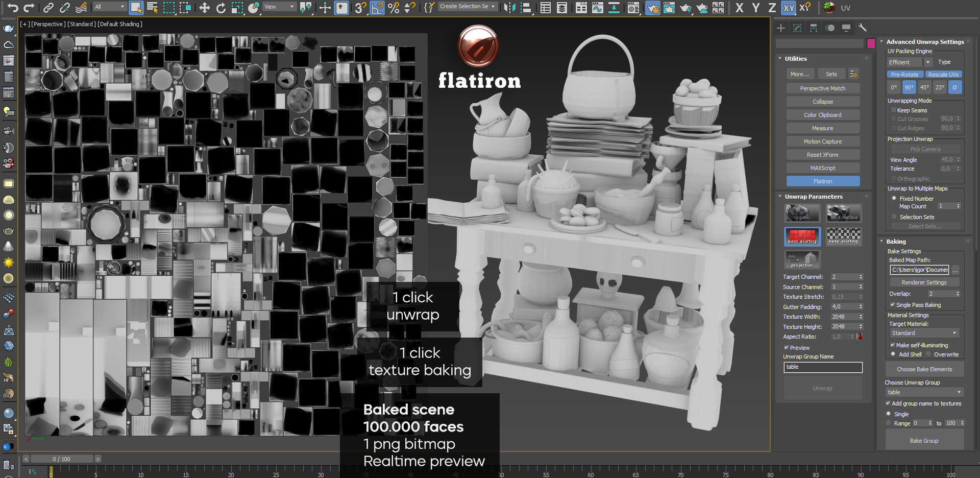Toggle Window/Crossing selection icon
Viewport: 980px width, 478px height.
click(x=185, y=7)
